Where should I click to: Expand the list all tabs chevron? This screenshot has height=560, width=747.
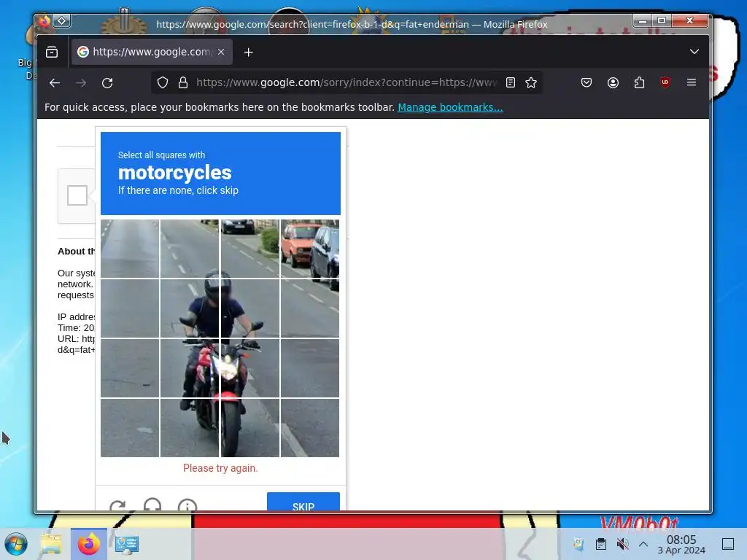tap(694, 52)
